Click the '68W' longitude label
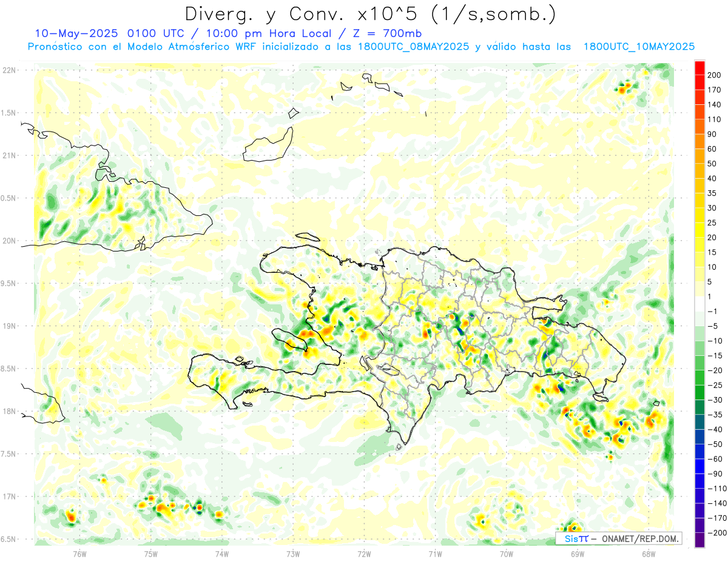The height and width of the screenshot is (562, 728). point(649,554)
